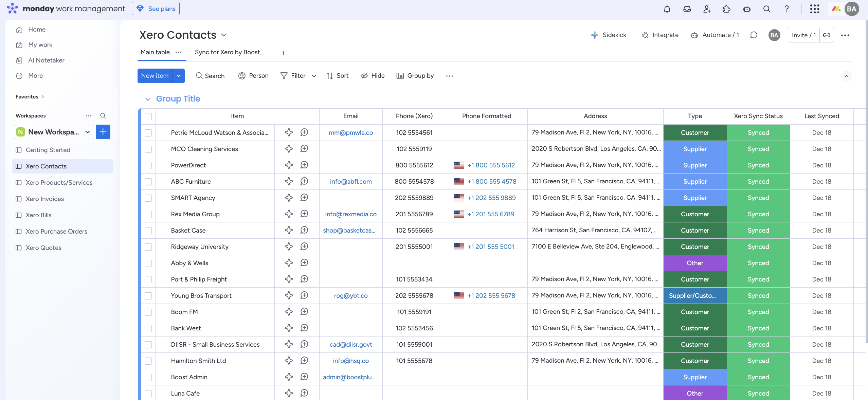Viewport: 868px width, 400px height.
Task: Copy board link via chain icon
Action: click(827, 35)
